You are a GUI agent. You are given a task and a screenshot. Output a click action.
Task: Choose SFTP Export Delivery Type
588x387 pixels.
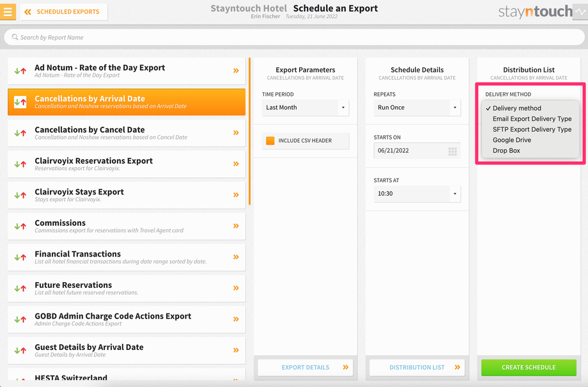(530, 129)
